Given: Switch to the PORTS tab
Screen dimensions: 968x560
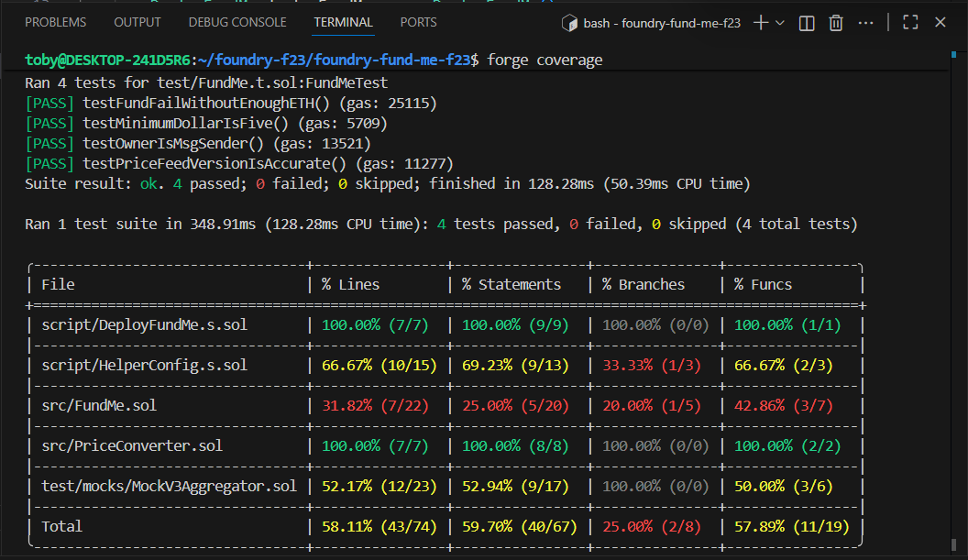Looking at the screenshot, I should pos(419,22).
